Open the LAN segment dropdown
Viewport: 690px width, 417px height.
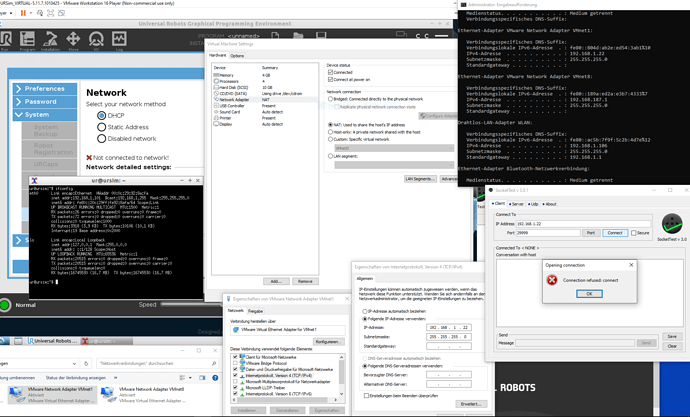(394, 165)
